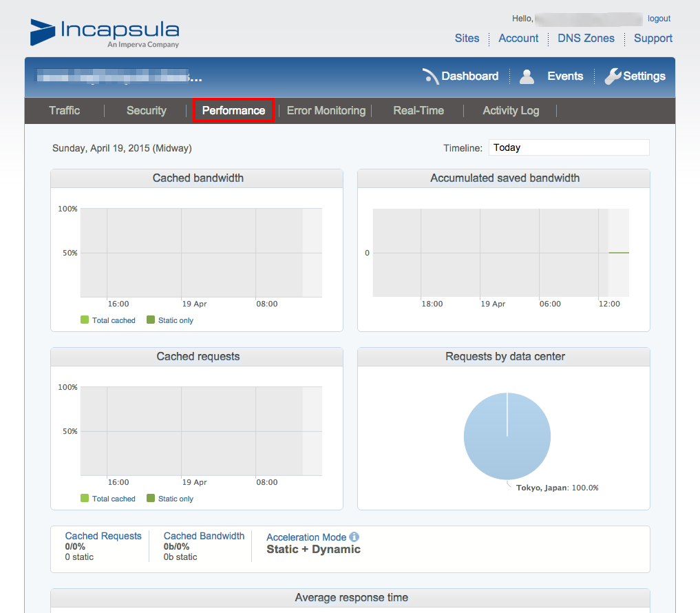Toggle Total cached legend in Cached bandwidth

click(108, 320)
